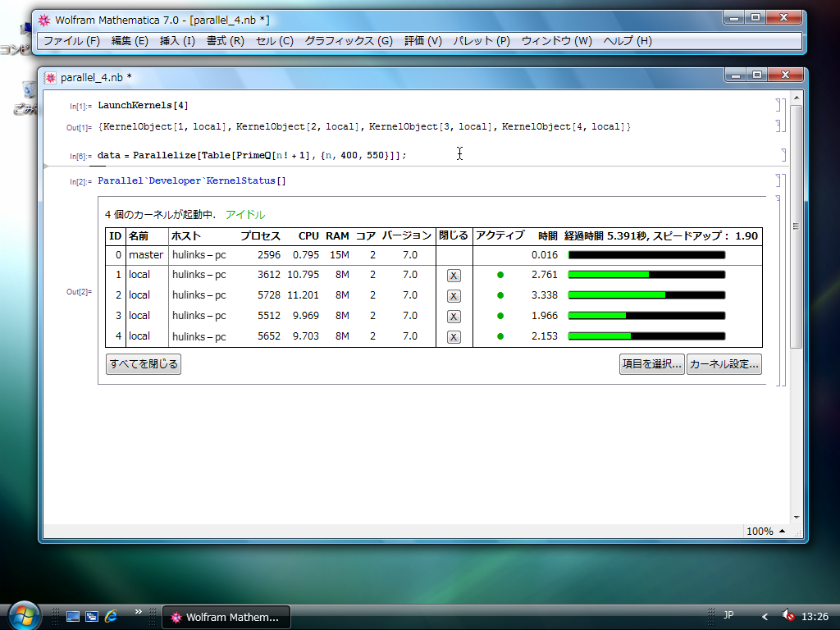Click the master name cell
Screen dimensions: 840x630
point(146,255)
